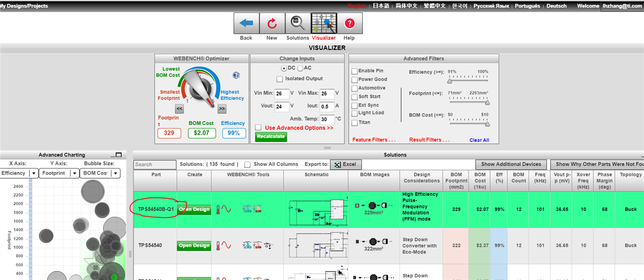The width and height of the screenshot is (644, 280).
Task: Open Design for TPS54540
Action: pyautogui.click(x=194, y=245)
